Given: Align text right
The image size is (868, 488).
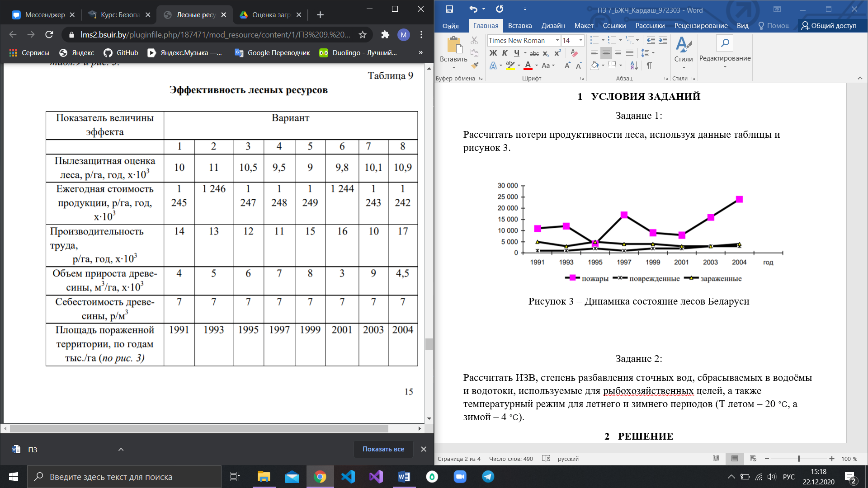Looking at the screenshot, I should click(x=618, y=53).
